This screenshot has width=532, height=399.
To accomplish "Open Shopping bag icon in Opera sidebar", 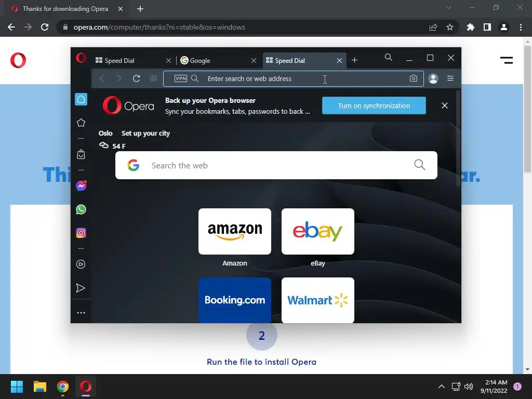I will 81,154.
